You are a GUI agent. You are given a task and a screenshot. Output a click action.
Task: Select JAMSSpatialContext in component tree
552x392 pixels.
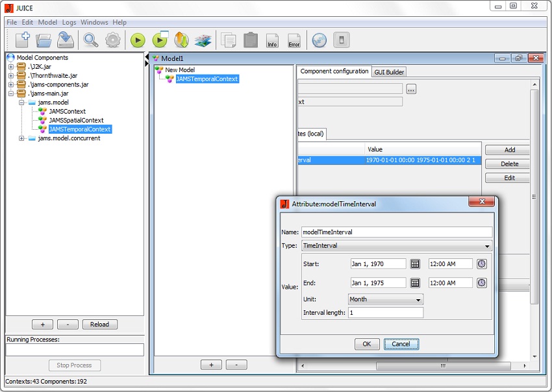[x=76, y=120]
